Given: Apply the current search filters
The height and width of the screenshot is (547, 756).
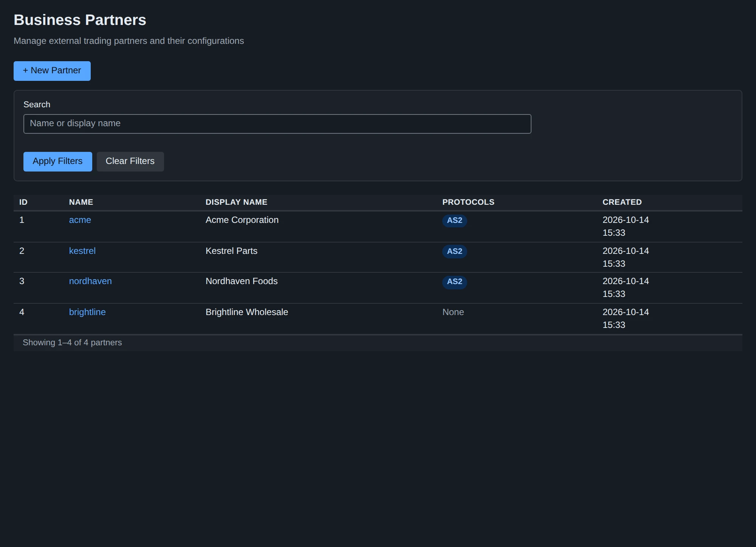Looking at the screenshot, I should click(x=58, y=162).
